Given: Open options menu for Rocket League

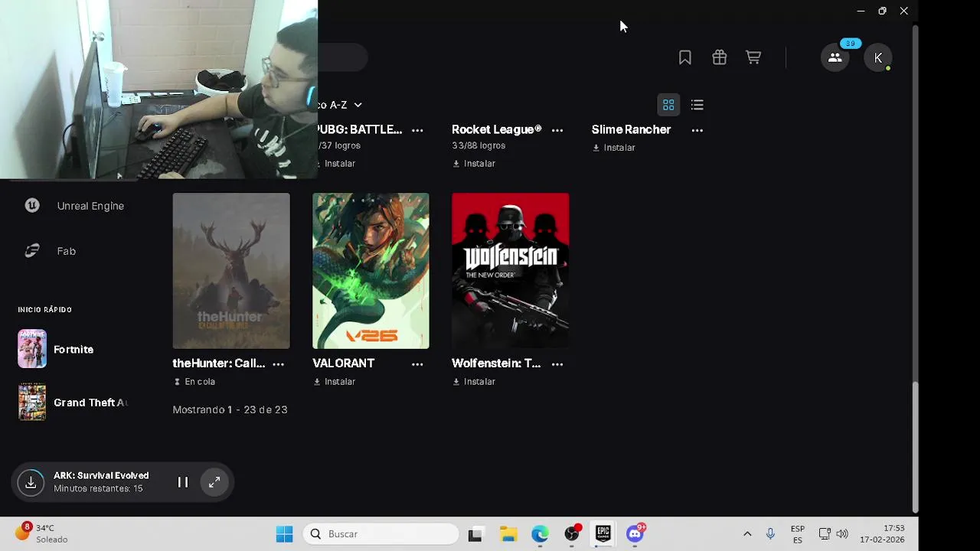Looking at the screenshot, I should point(557,130).
